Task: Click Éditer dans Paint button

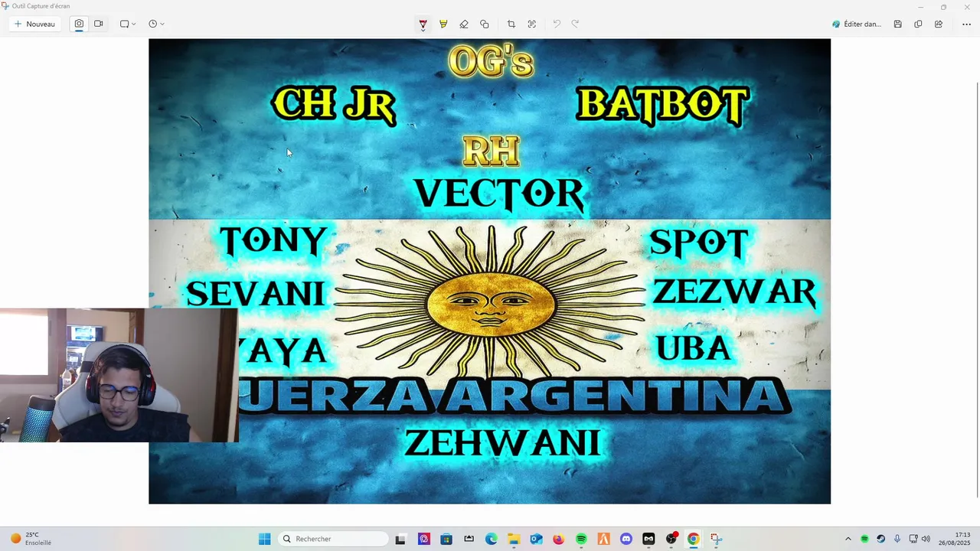Action: (x=857, y=24)
